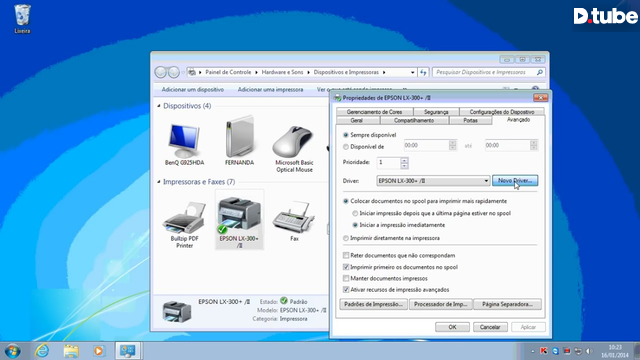
Task: Select the BenQ G925HDA monitor device
Action: [x=184, y=144]
